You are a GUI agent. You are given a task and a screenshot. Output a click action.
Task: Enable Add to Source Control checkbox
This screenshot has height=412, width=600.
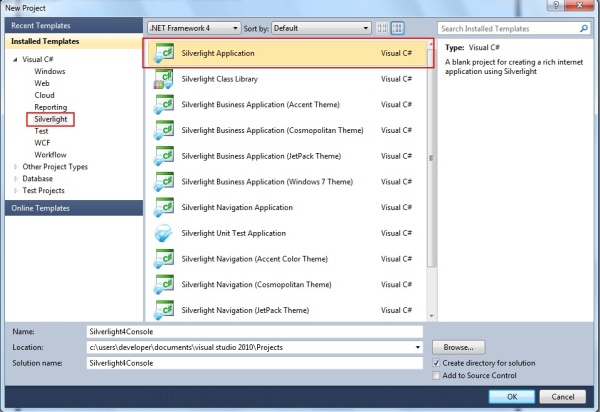tap(436, 376)
